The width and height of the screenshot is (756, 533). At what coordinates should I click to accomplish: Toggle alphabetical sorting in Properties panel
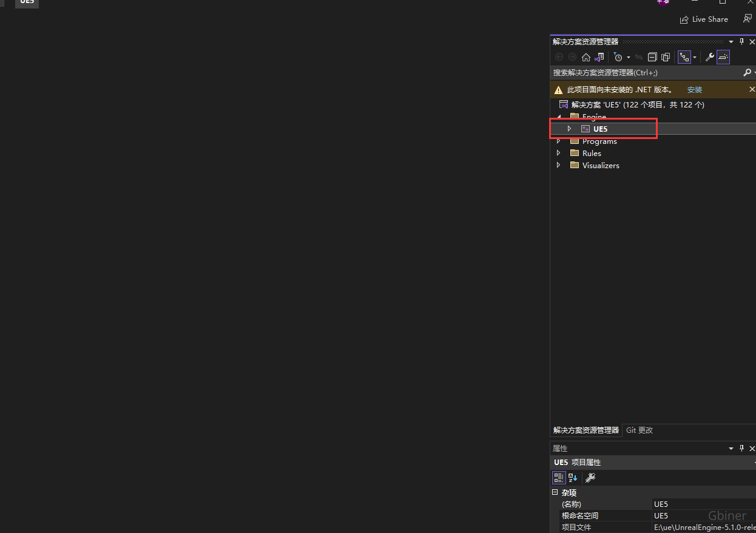pyautogui.click(x=573, y=478)
